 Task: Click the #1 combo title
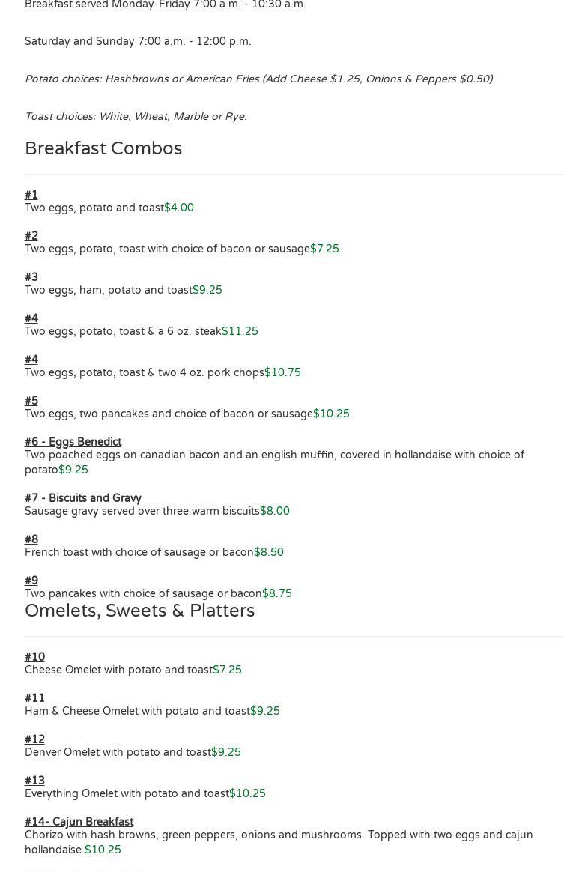[x=31, y=195]
